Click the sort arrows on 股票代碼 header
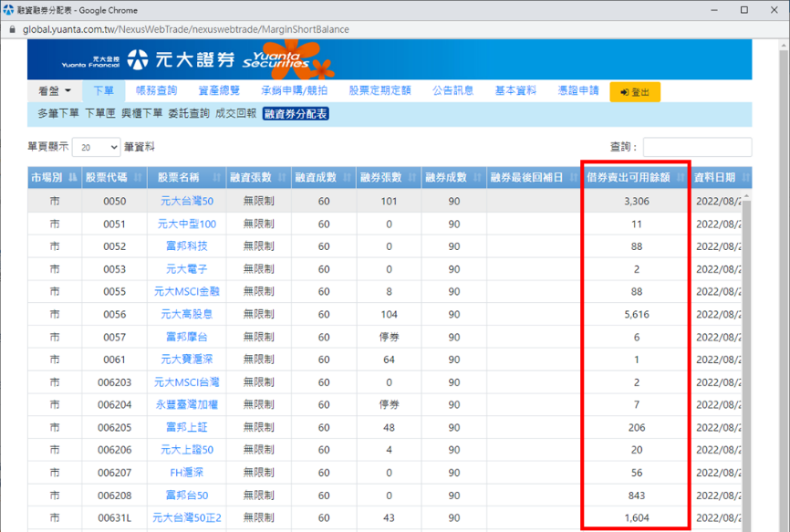Screen dimensions: 790x532 pos(138,177)
